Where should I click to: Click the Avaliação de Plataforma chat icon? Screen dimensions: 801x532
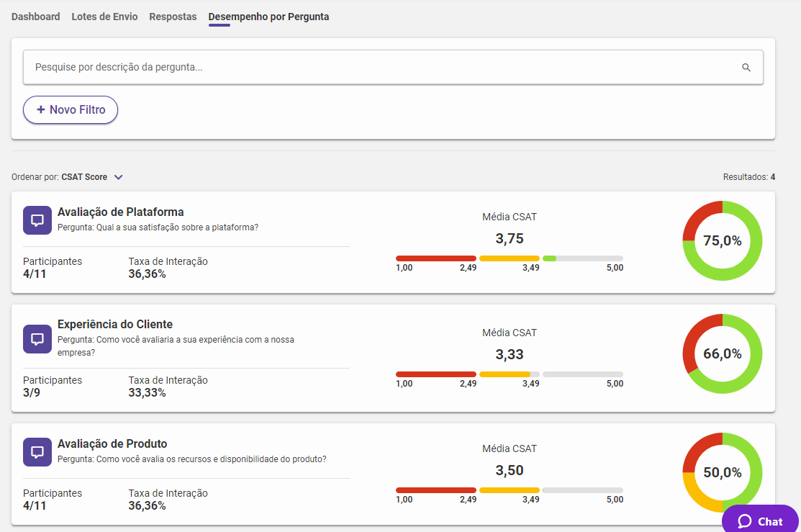click(x=37, y=220)
